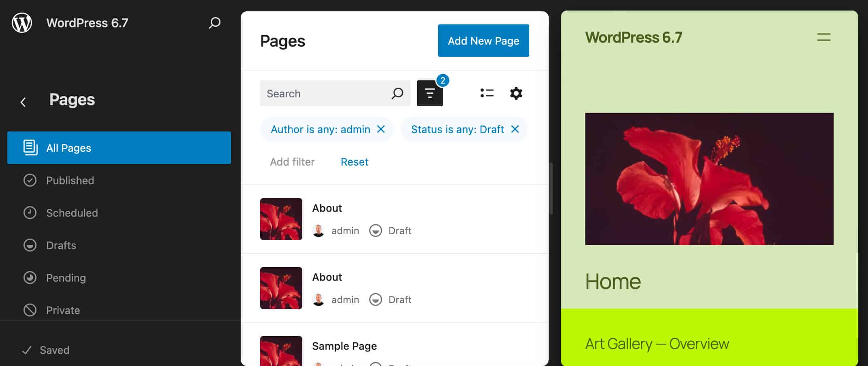This screenshot has width=868, height=366.
Task: Show only Drafts from the sidebar
Action: tap(61, 245)
